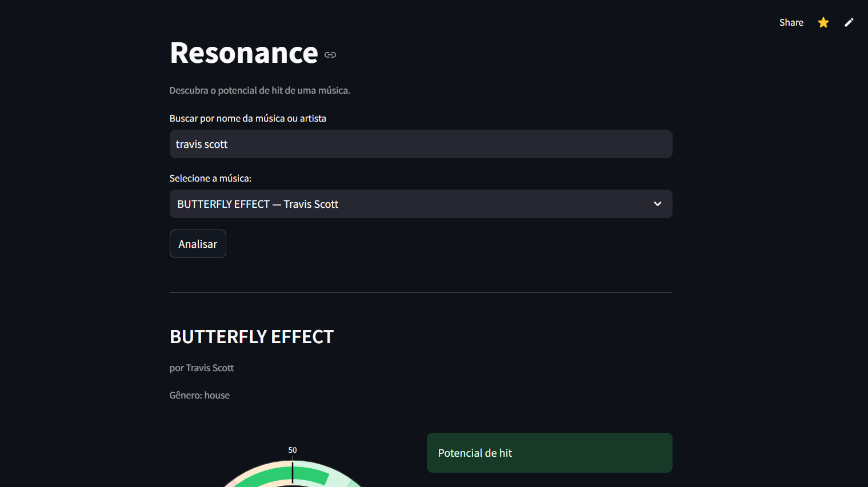Click the link anchor icon beside Resonance
This screenshot has width=868, height=487.
pos(330,55)
